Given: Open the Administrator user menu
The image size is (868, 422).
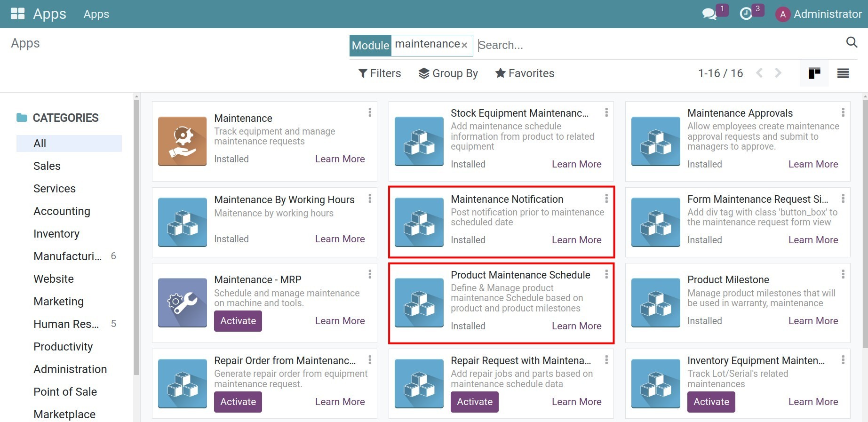Looking at the screenshot, I should 819,14.
